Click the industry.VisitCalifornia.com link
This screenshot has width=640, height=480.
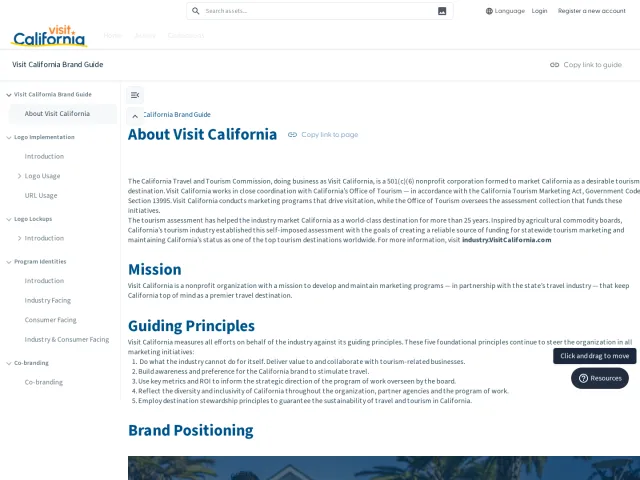point(507,240)
